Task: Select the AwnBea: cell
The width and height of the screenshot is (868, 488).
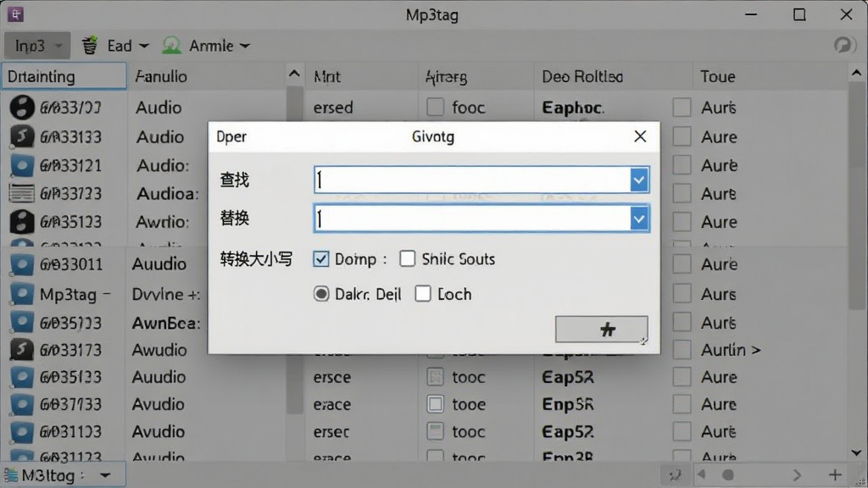Action: pos(166,323)
